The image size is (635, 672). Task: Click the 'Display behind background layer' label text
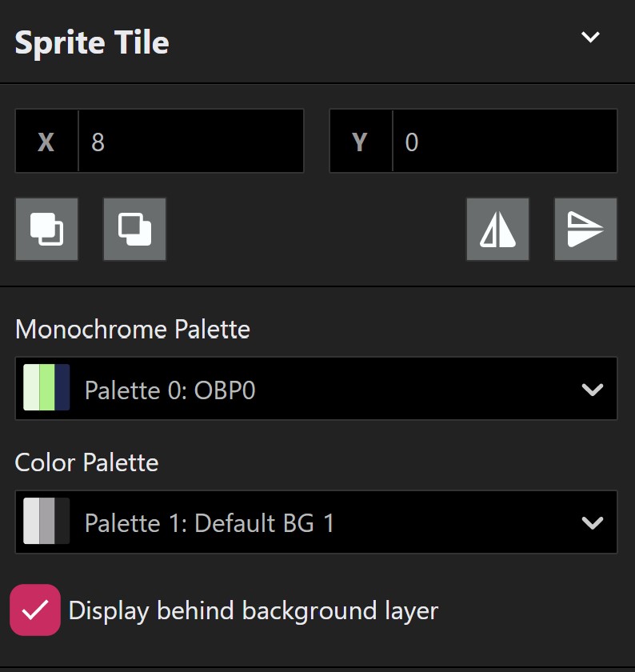coord(254,610)
